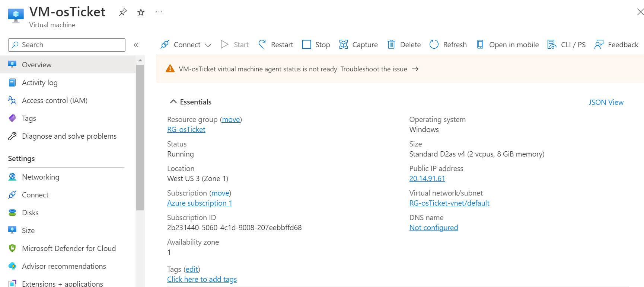Close the VM-osTicket blade
Image resolution: width=644 pixels, height=287 pixels.
point(640,12)
